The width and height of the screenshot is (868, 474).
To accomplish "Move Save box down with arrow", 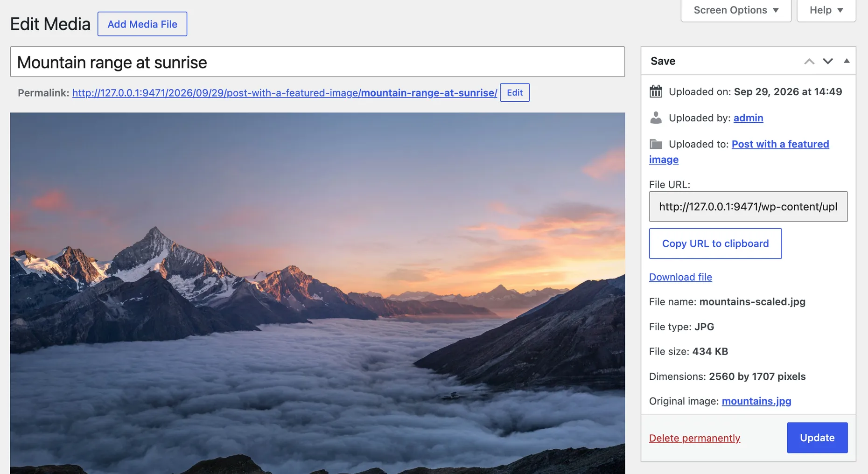I will coord(828,61).
